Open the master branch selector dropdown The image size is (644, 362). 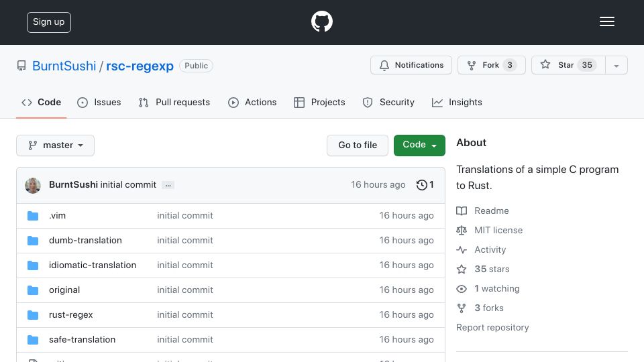point(56,145)
